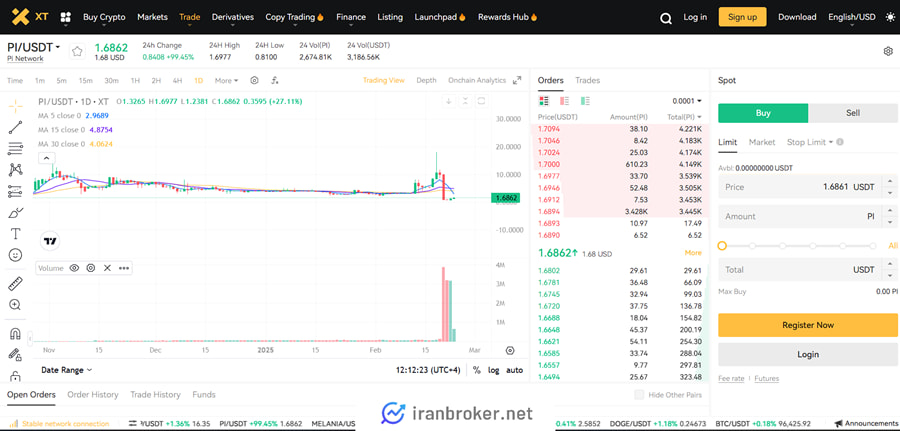Switch to Trades tab
The height and width of the screenshot is (431, 900).
[x=587, y=80]
